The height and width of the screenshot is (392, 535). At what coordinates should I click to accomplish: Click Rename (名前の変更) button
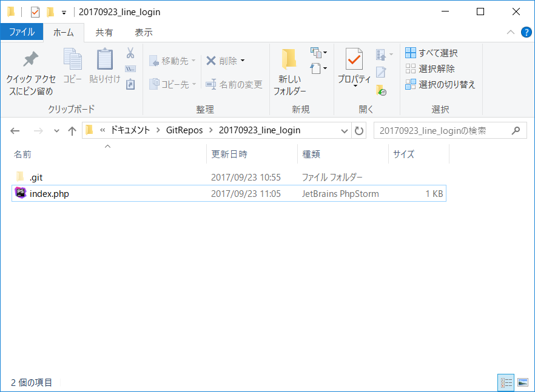[x=234, y=84]
